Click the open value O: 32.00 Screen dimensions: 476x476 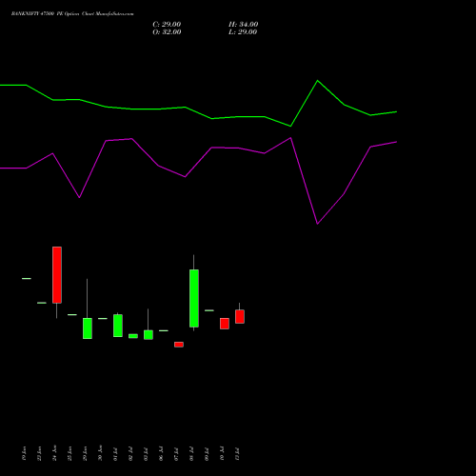(167, 32)
